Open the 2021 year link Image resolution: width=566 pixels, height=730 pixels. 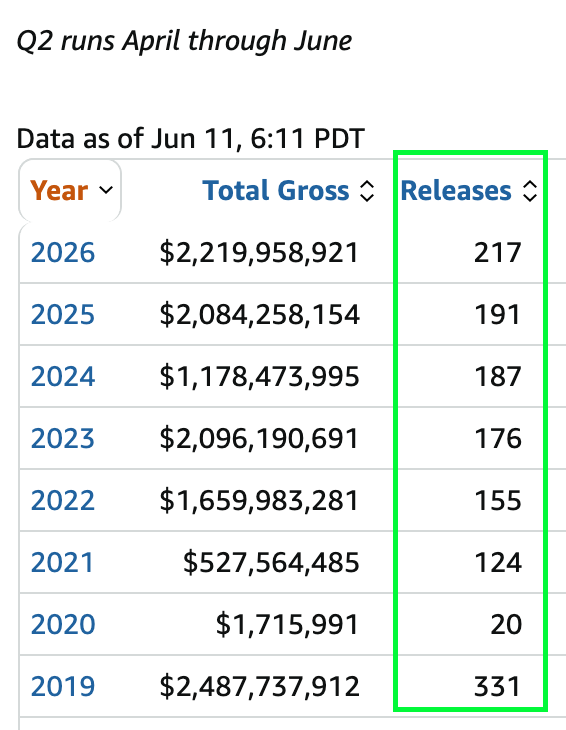pos(63,562)
